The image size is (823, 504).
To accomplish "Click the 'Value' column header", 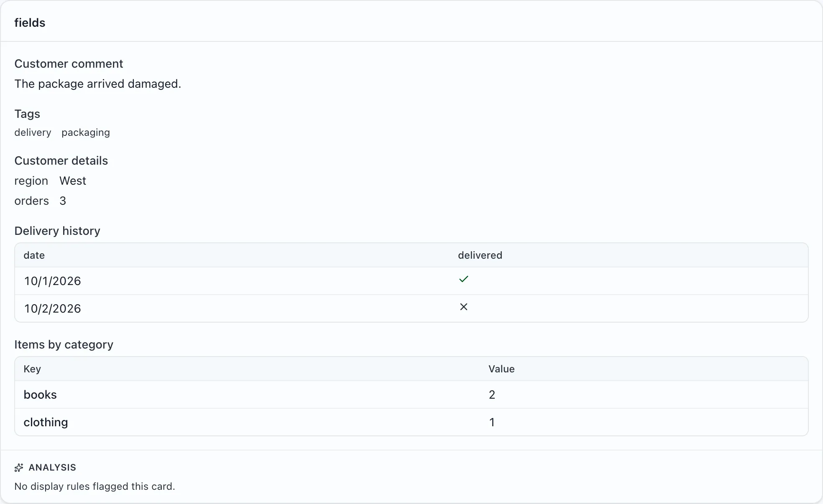I will click(x=501, y=369).
